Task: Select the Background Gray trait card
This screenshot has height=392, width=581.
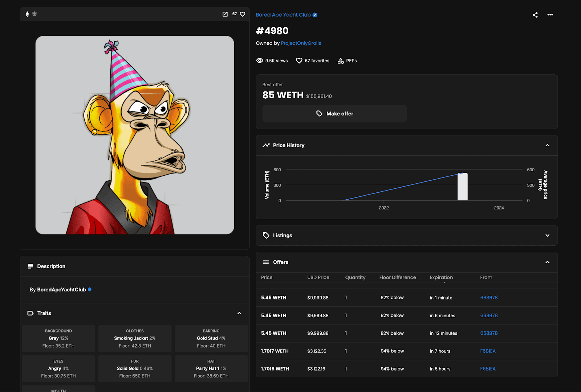Action: click(58, 338)
